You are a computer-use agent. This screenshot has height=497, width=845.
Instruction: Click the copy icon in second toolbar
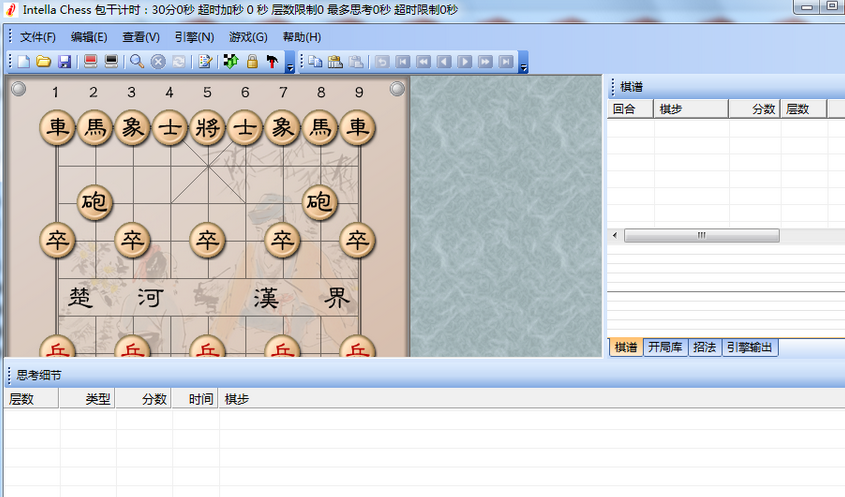pyautogui.click(x=315, y=62)
